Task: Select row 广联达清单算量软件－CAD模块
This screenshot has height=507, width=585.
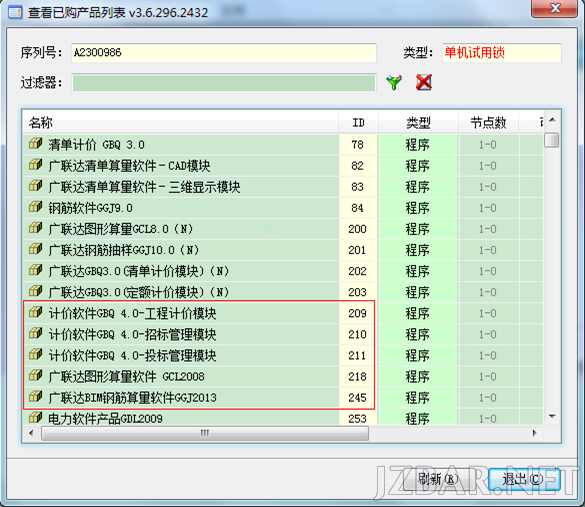Action: [x=283, y=165]
